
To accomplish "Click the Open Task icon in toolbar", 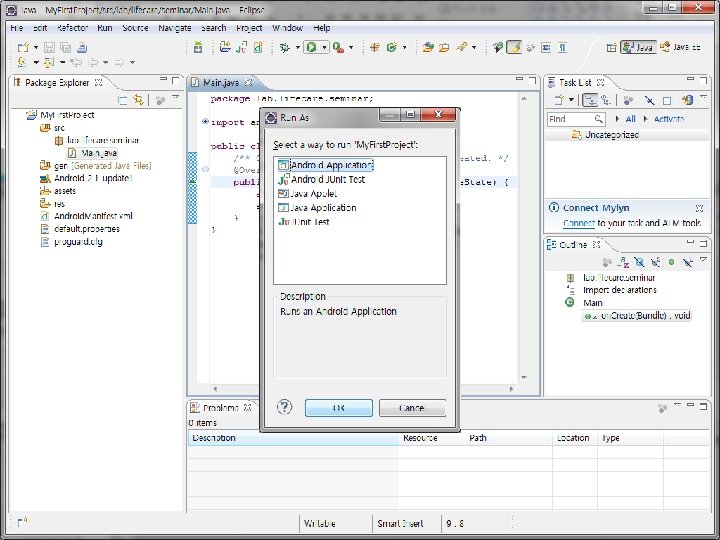I will coord(444,47).
